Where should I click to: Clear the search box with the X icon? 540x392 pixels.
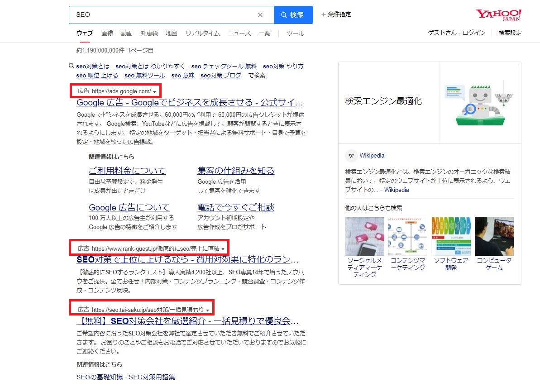(x=260, y=15)
